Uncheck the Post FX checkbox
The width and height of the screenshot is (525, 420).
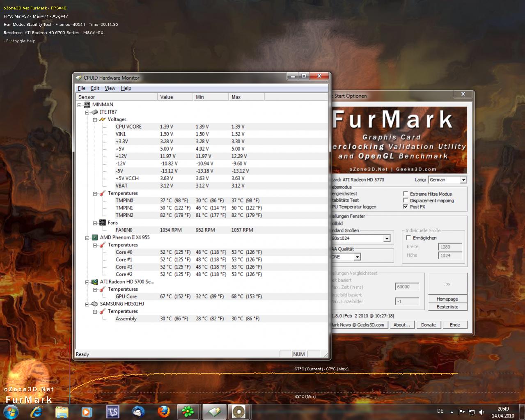click(x=406, y=207)
